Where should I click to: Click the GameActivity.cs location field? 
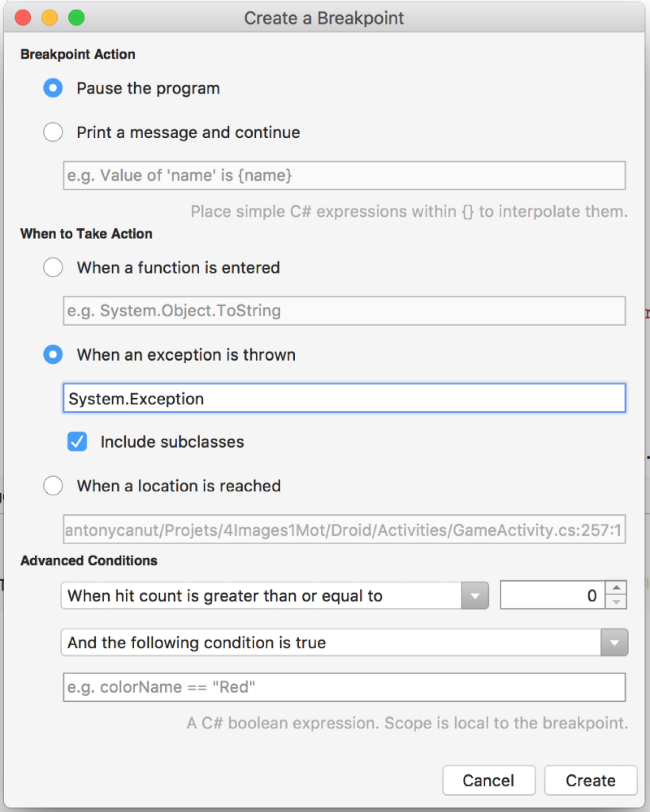pyautogui.click(x=344, y=530)
